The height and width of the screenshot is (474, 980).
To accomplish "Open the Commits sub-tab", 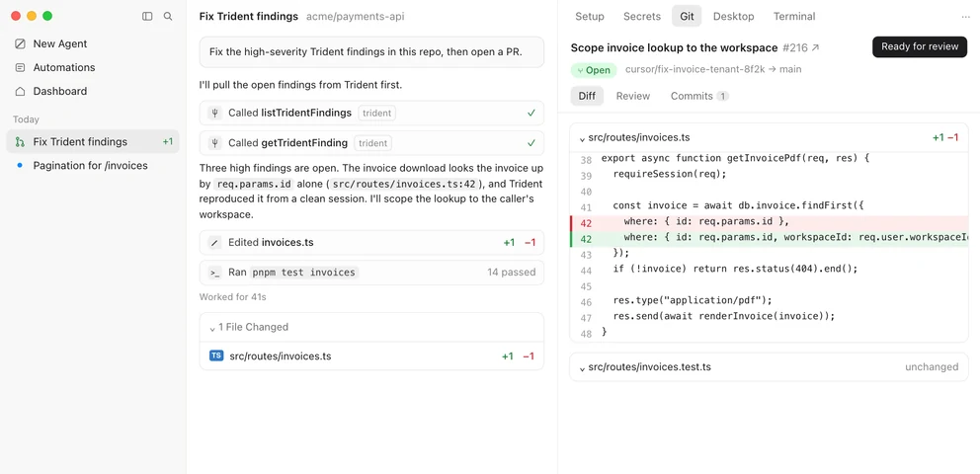I will (x=699, y=96).
